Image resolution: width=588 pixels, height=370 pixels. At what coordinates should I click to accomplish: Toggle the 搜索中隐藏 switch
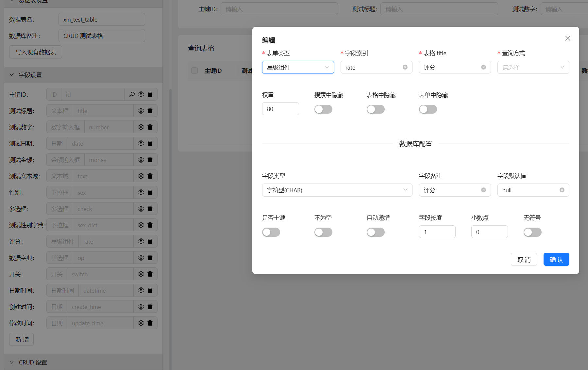click(323, 109)
